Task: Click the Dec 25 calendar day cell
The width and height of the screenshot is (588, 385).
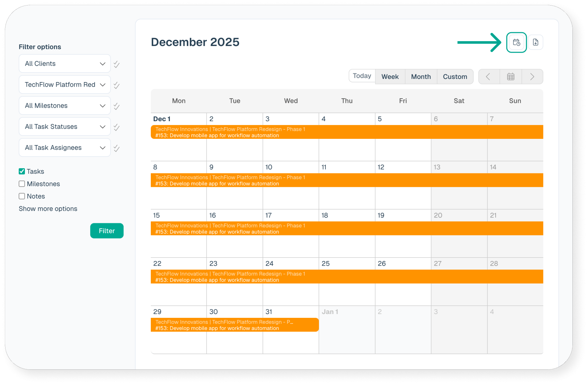Action: [347, 294]
